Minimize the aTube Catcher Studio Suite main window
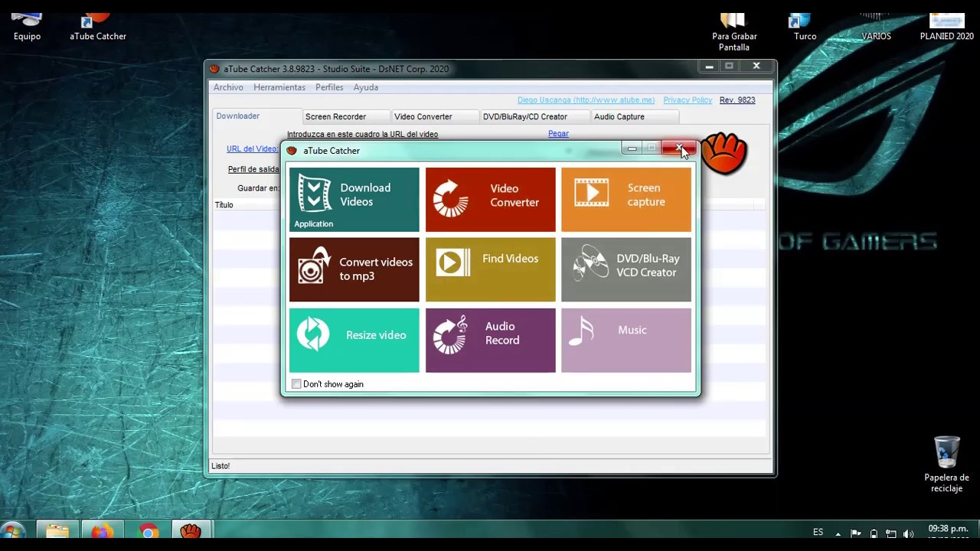The height and width of the screenshot is (551, 980). click(709, 67)
